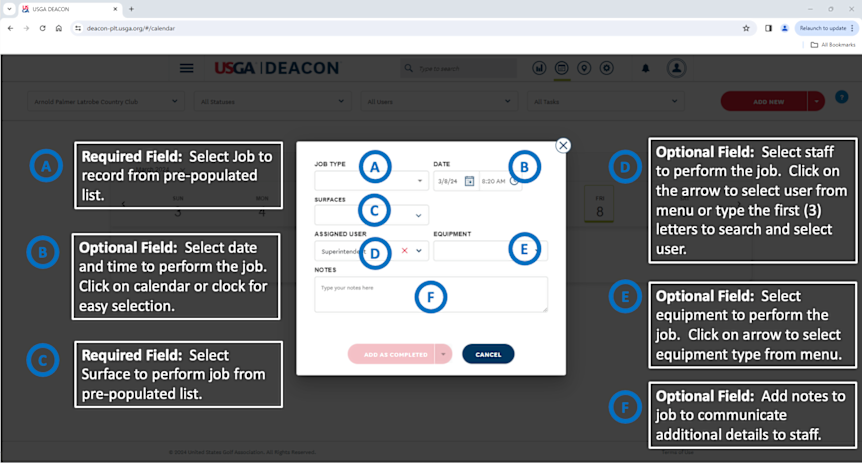Click the 8:20 AM time field
This screenshot has height=463, width=862.
(x=493, y=181)
